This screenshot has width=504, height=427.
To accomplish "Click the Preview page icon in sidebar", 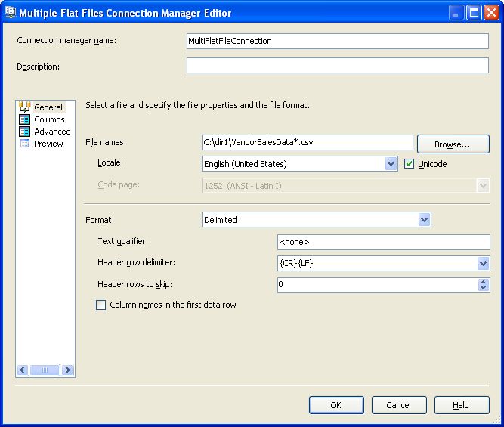I will point(24,144).
